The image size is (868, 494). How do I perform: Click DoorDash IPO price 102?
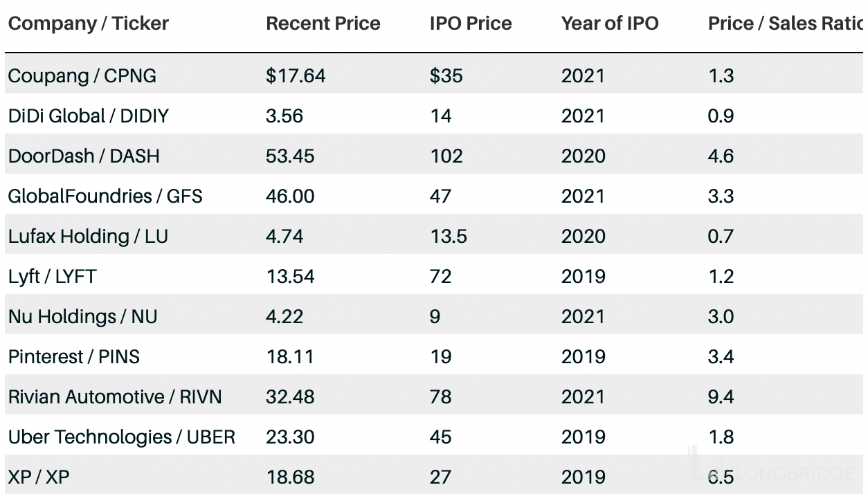pos(446,156)
